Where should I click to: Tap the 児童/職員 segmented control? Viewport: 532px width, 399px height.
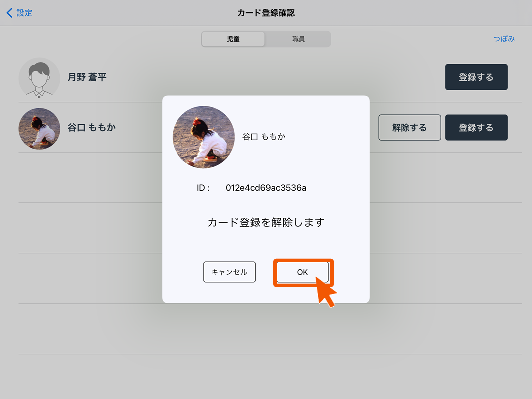click(x=266, y=39)
